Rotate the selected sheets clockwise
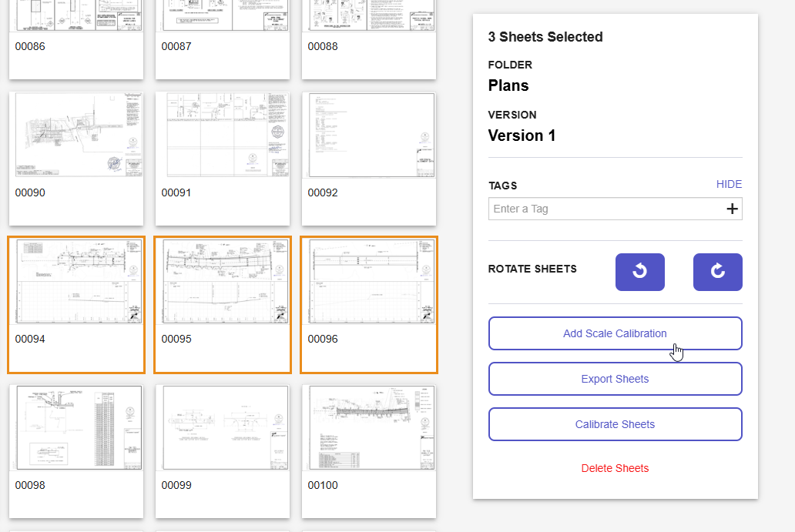The image size is (795, 532). (x=717, y=272)
